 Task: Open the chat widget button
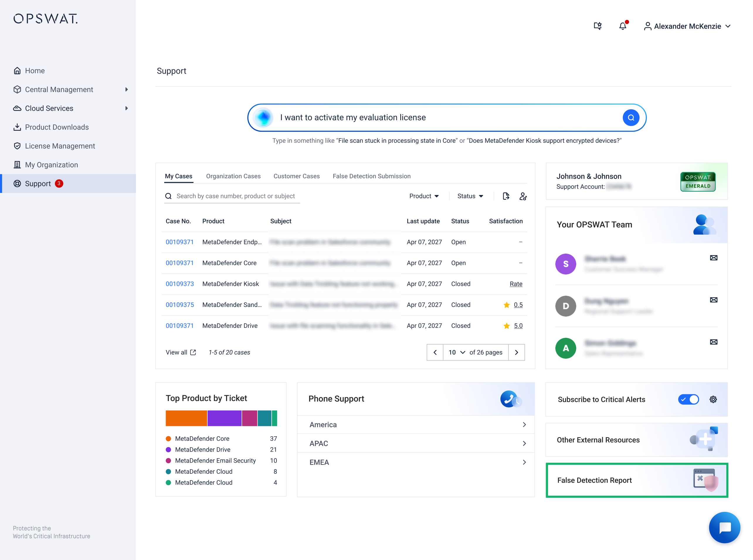click(x=724, y=527)
